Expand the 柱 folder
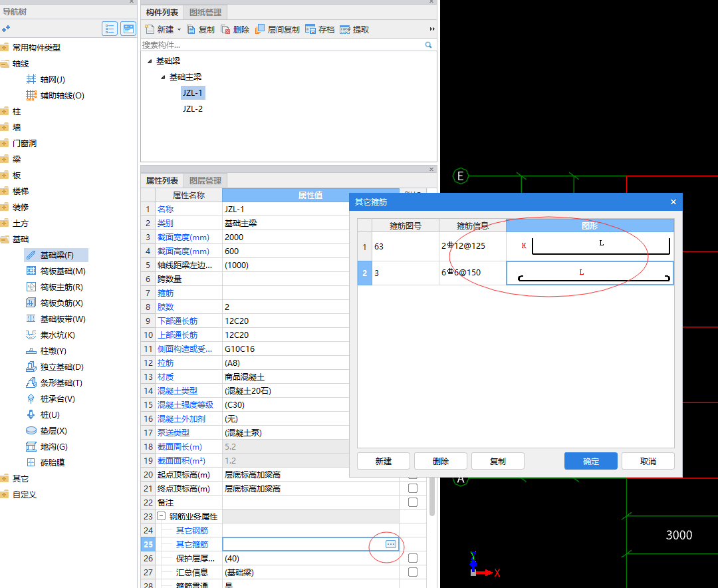The image size is (718, 588). [x=5, y=111]
